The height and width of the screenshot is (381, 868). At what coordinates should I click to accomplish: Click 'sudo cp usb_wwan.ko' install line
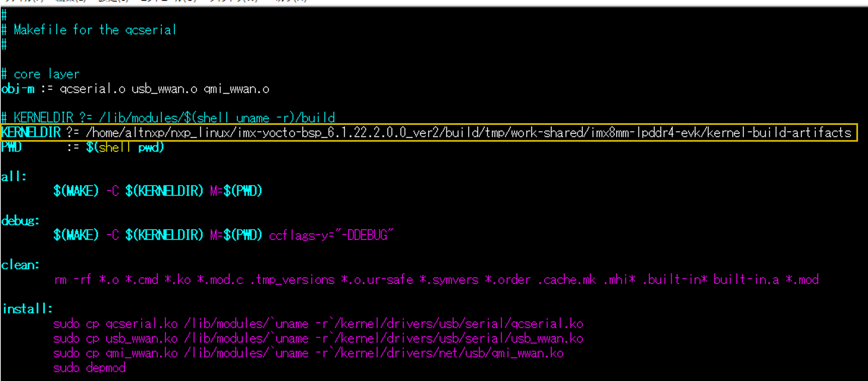(x=115, y=339)
